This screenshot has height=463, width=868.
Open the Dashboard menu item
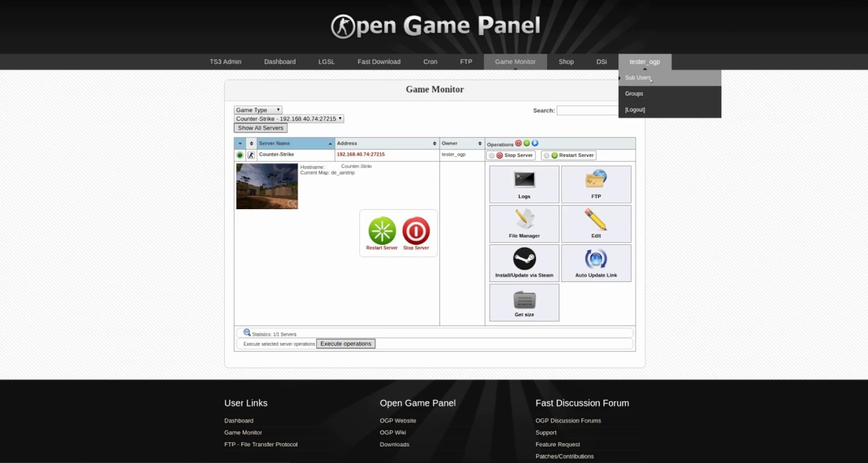(280, 62)
